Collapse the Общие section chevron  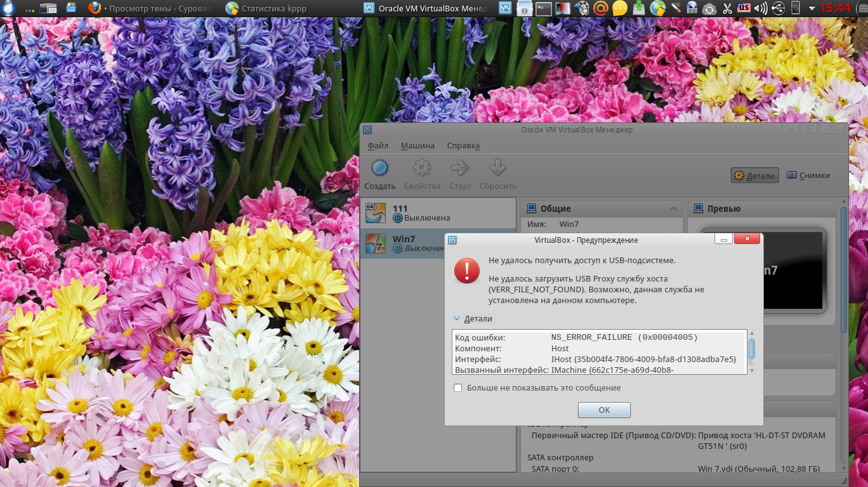point(673,209)
